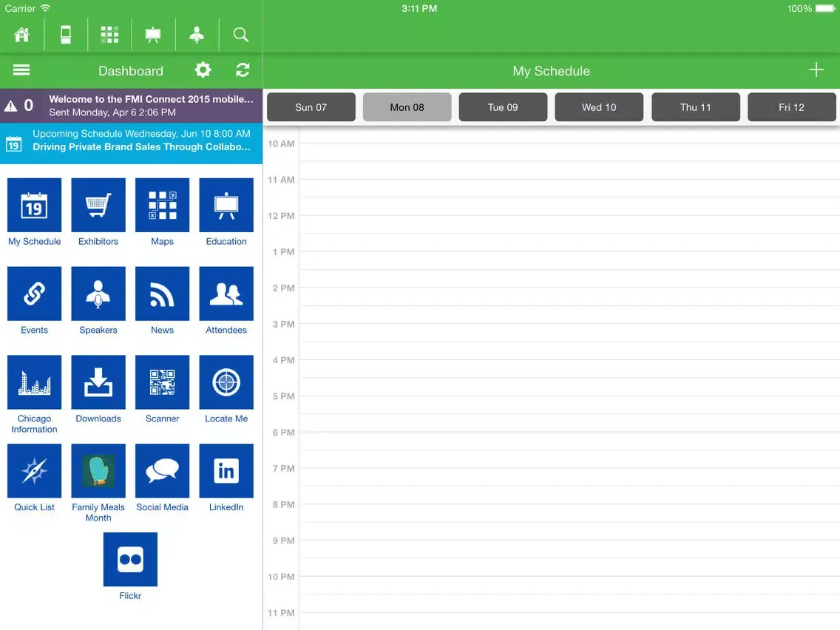This screenshot has width=840, height=630.
Task: Click the 3:11 PM status bar clock
Action: (419, 9)
